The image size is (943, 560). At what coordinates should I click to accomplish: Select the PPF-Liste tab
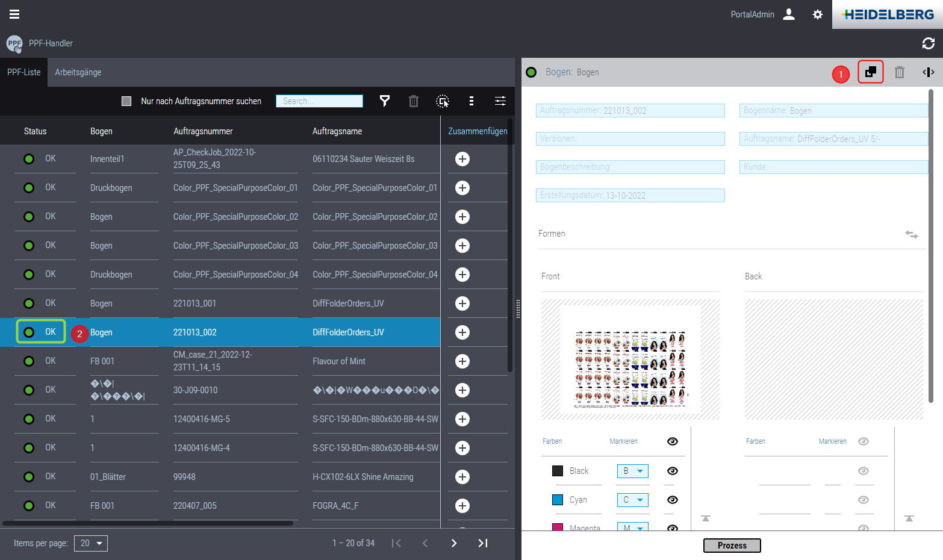point(24,72)
